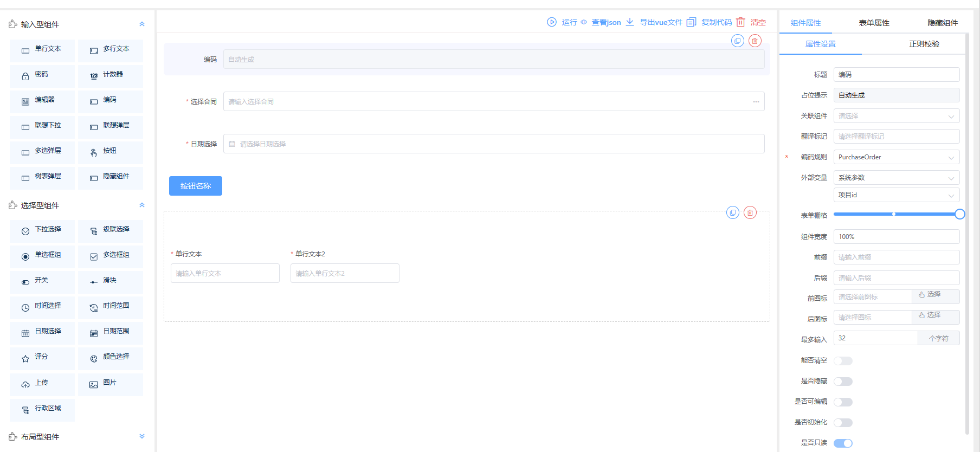Open the 项目id dropdown
This screenshot has height=452, width=980.
click(897, 195)
